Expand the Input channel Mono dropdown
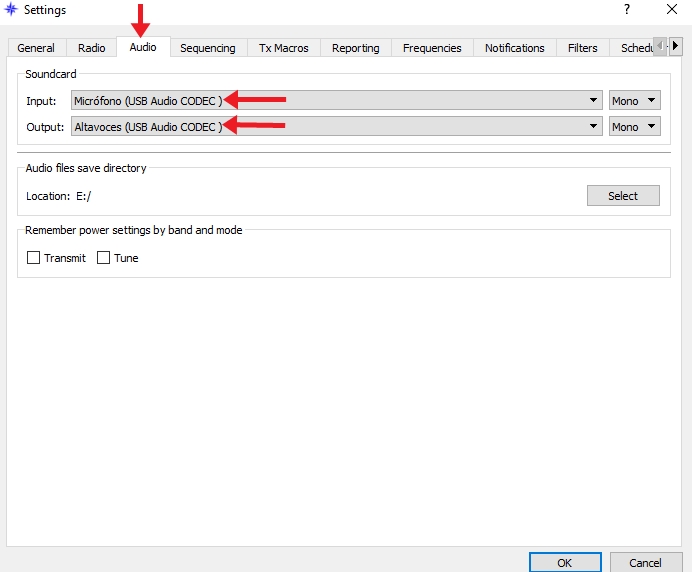This screenshot has height=572, width=692. coord(635,100)
